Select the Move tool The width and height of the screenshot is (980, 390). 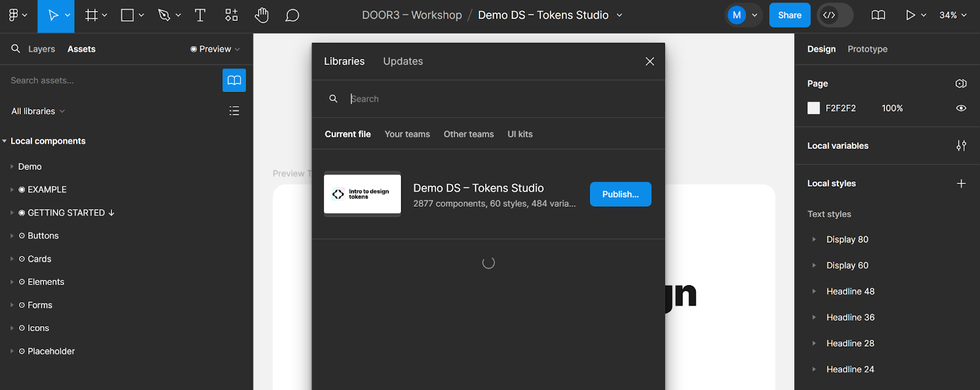point(53,15)
